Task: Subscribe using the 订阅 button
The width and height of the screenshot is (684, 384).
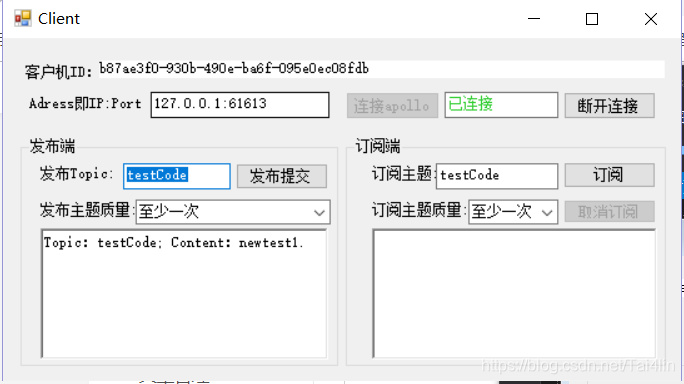Action: tap(609, 175)
